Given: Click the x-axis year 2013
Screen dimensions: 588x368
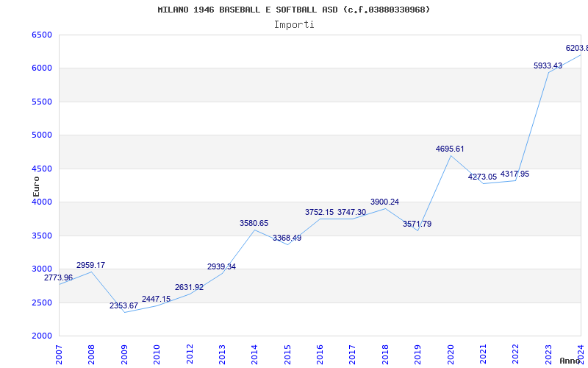Looking at the screenshot, I should click(222, 354).
